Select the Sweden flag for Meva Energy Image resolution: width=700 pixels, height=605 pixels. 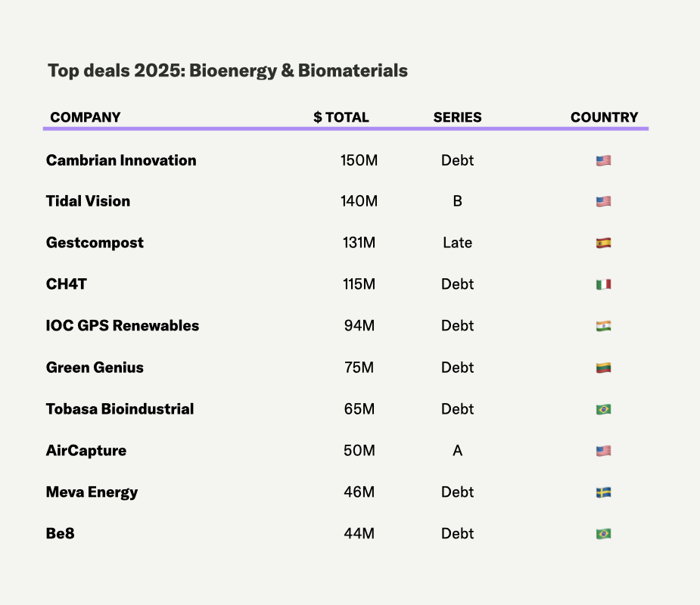tap(603, 493)
